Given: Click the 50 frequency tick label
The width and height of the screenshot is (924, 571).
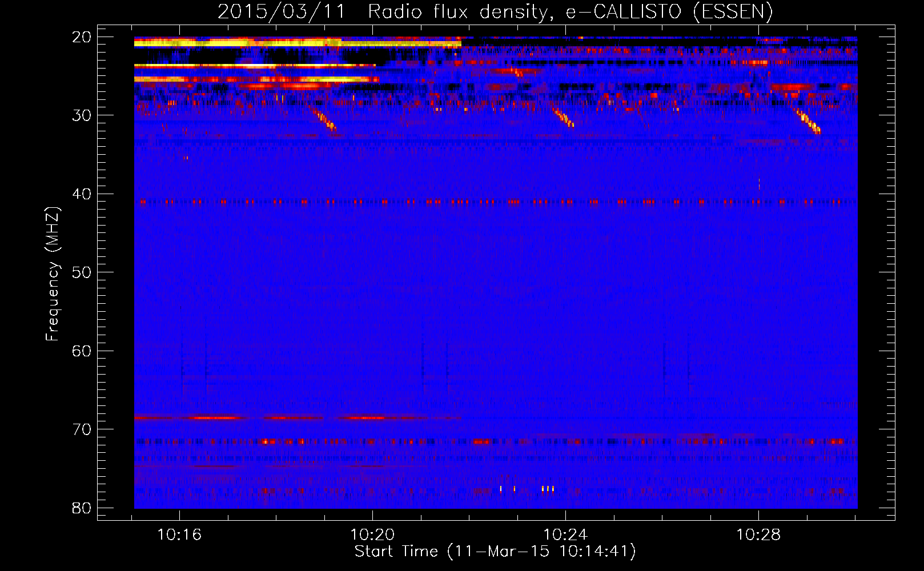Looking at the screenshot, I should (x=82, y=272).
